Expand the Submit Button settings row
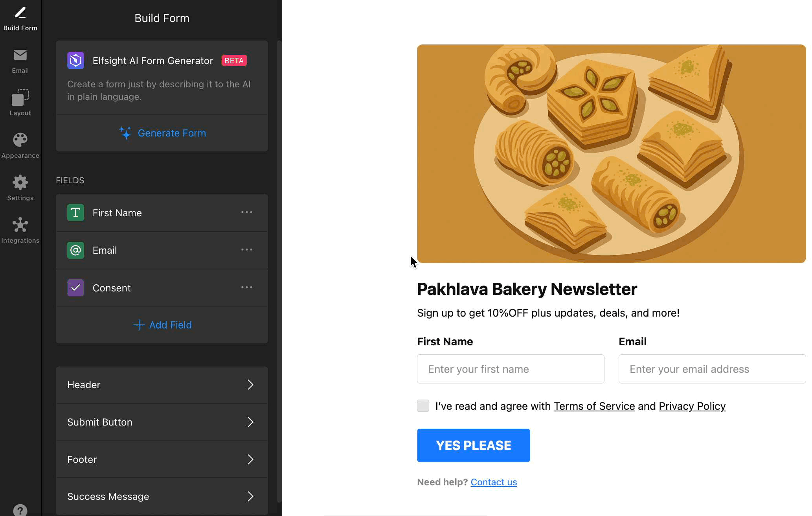Viewport: 812px width, 516px height. 162,422
